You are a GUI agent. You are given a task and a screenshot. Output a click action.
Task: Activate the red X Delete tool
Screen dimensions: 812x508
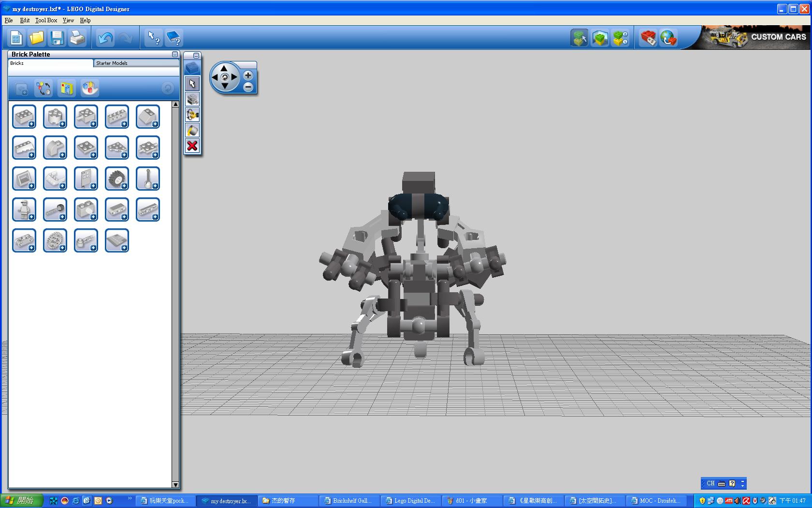click(x=192, y=146)
